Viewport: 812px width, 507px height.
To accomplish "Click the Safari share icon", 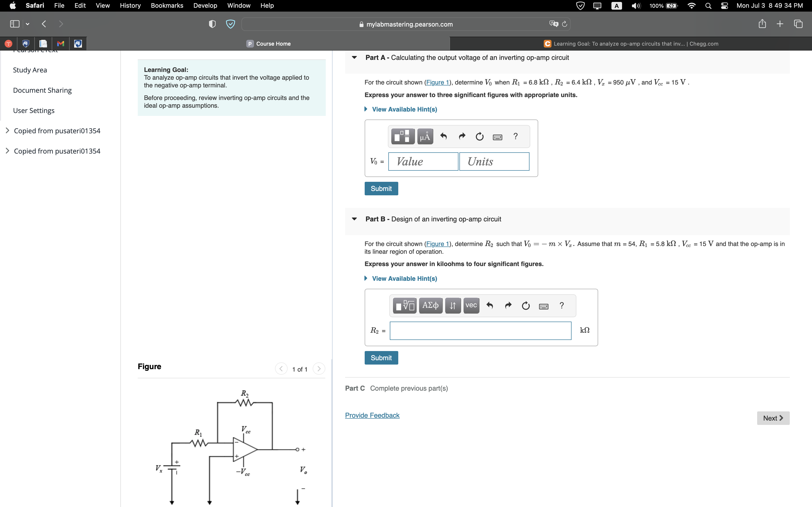I will 762,23.
